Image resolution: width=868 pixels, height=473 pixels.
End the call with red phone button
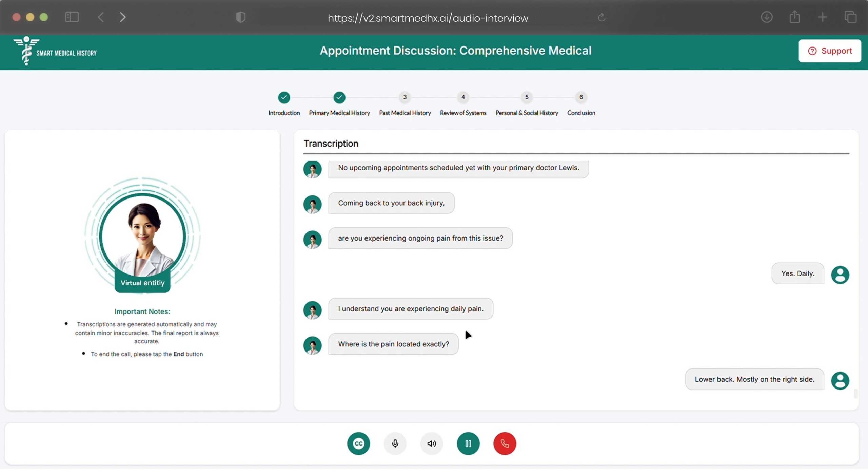coord(505,443)
